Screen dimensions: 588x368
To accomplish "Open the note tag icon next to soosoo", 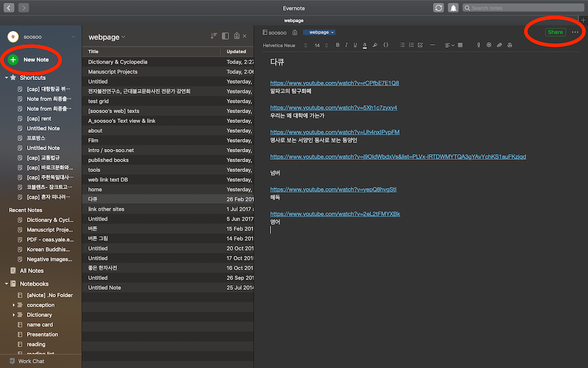I will (295, 33).
